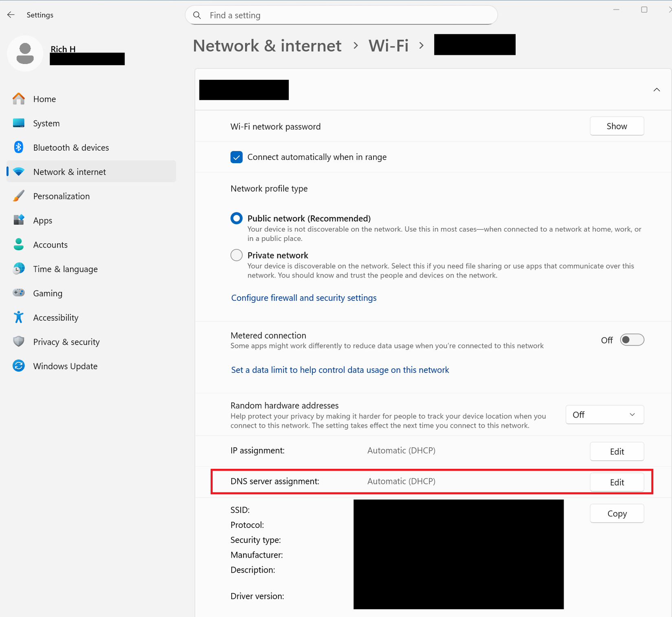Open Personalization settings
Image resolution: width=672 pixels, height=617 pixels.
61,196
